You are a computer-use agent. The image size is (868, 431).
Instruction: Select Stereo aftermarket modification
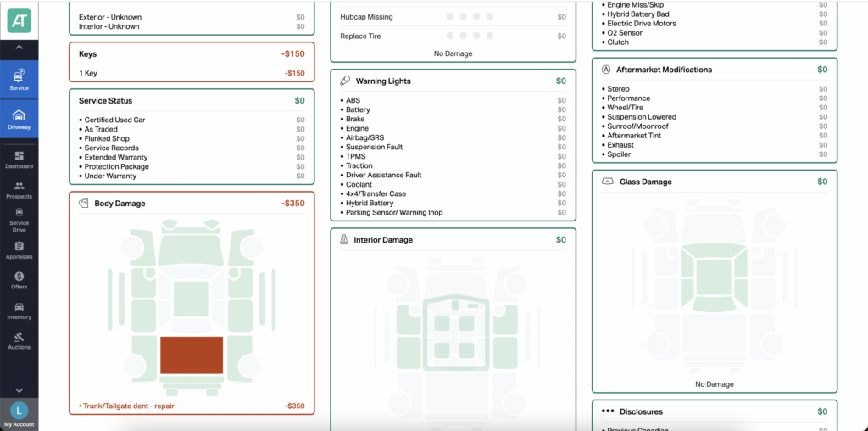[714, 88]
